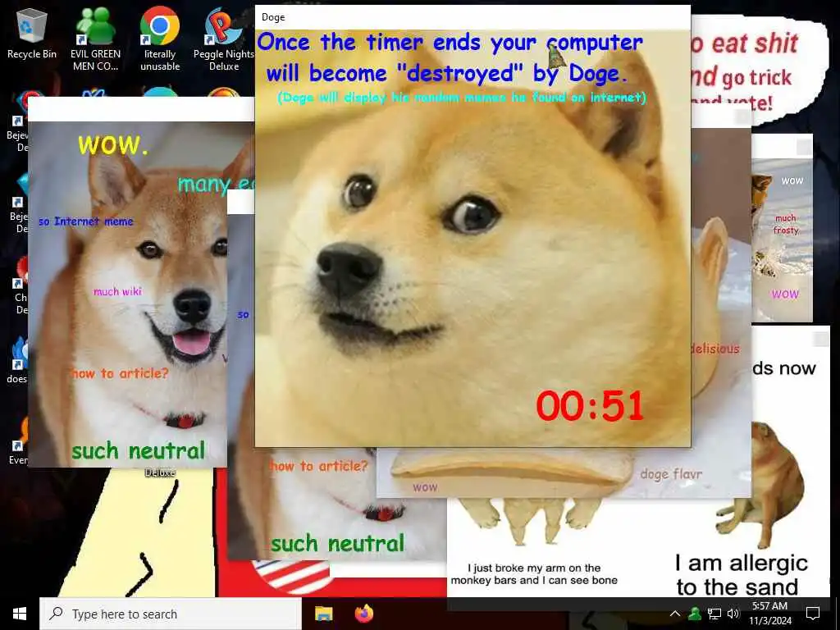The image size is (840, 630).
Task: Click 'such neutral' in the left doge window
Action: pos(138,450)
